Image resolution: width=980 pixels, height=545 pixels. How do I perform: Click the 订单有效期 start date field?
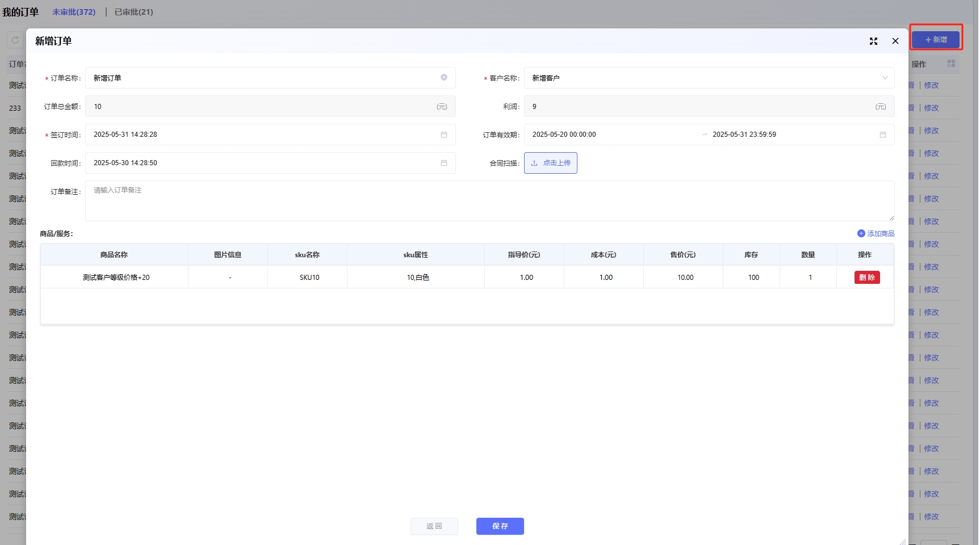click(608, 135)
